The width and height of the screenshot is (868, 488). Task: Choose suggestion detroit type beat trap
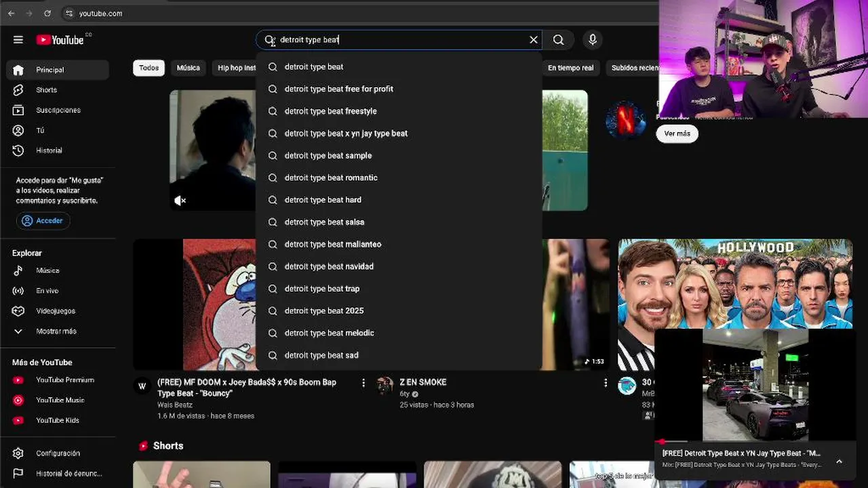tap(399, 289)
